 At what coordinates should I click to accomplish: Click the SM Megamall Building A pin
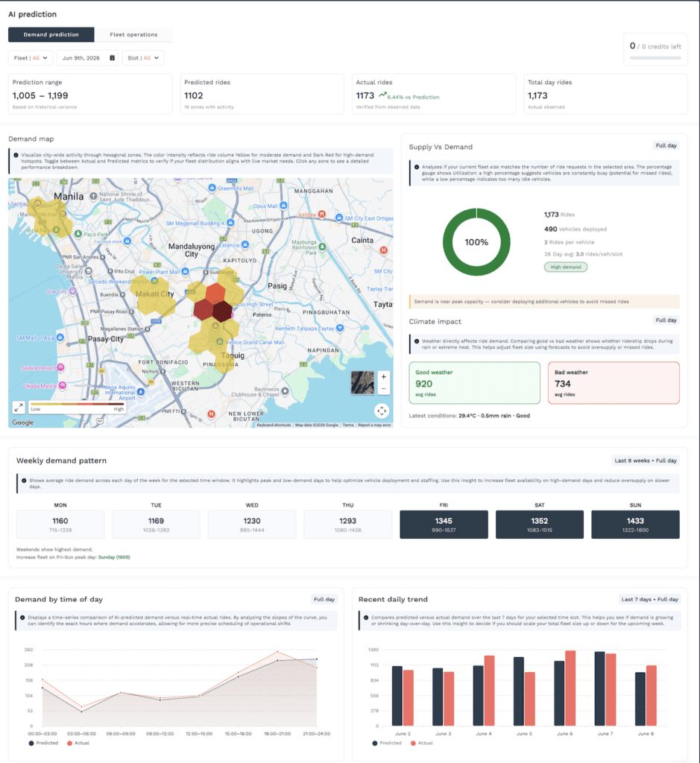[x=231, y=223]
